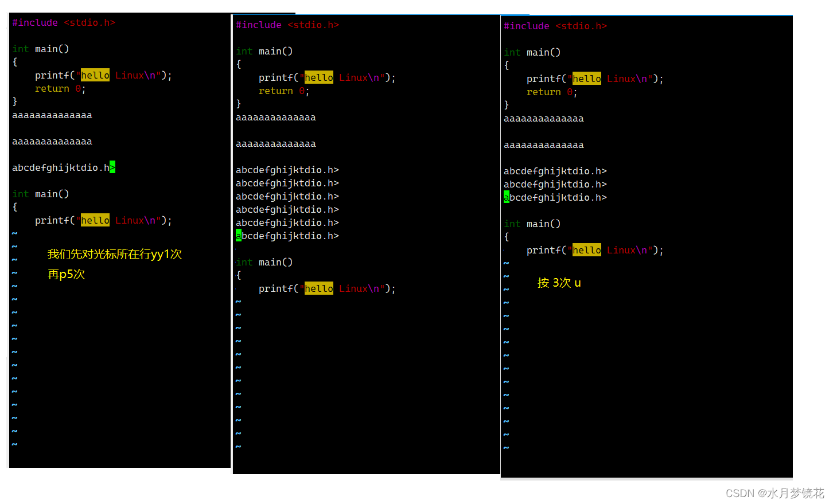Click the green cursor on right pane's third abcdefghijktdio.h> line
Viewport: 833px width, 504px height.
[x=507, y=197]
